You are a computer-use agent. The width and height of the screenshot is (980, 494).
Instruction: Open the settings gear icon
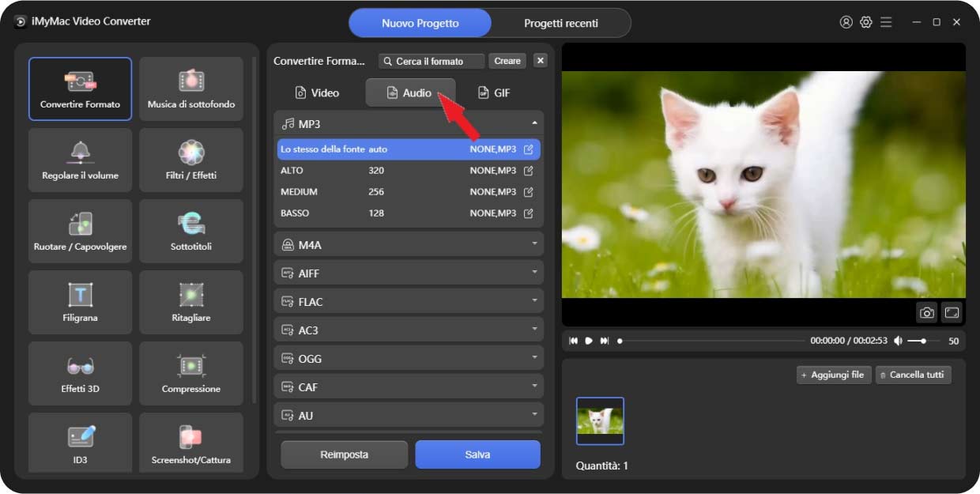[x=866, y=22]
